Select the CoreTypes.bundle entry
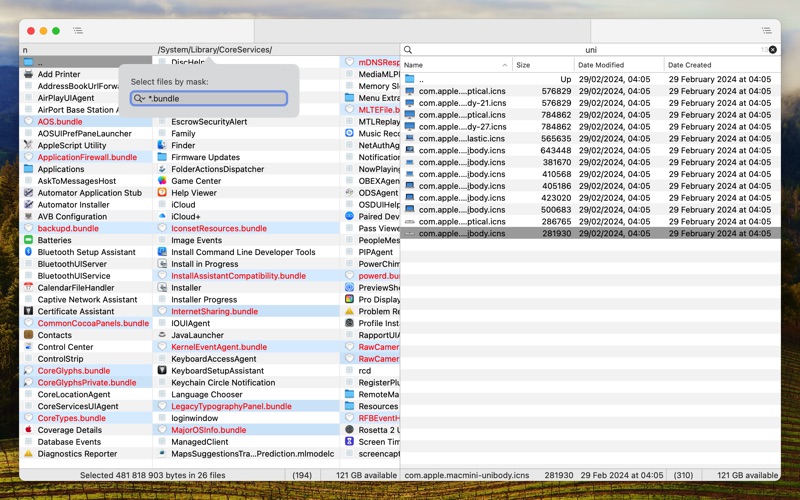800x500 pixels. [86, 418]
